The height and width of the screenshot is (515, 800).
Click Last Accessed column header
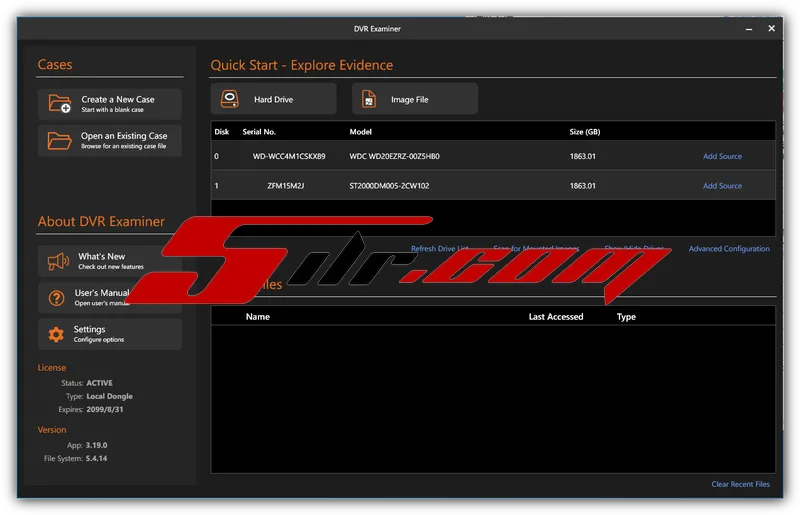tap(556, 316)
